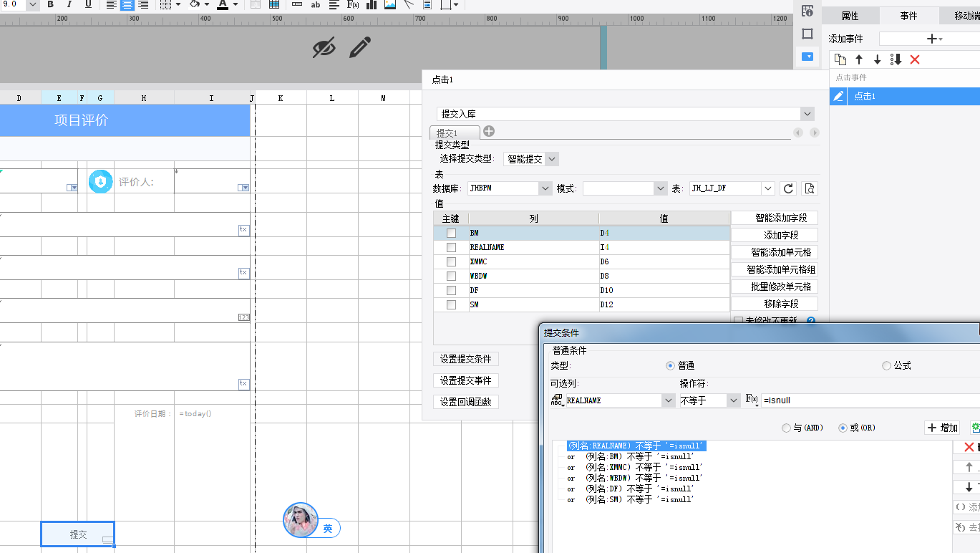Open 不等于 operator dropdown
The width and height of the screenshot is (980, 553).
[x=733, y=400]
